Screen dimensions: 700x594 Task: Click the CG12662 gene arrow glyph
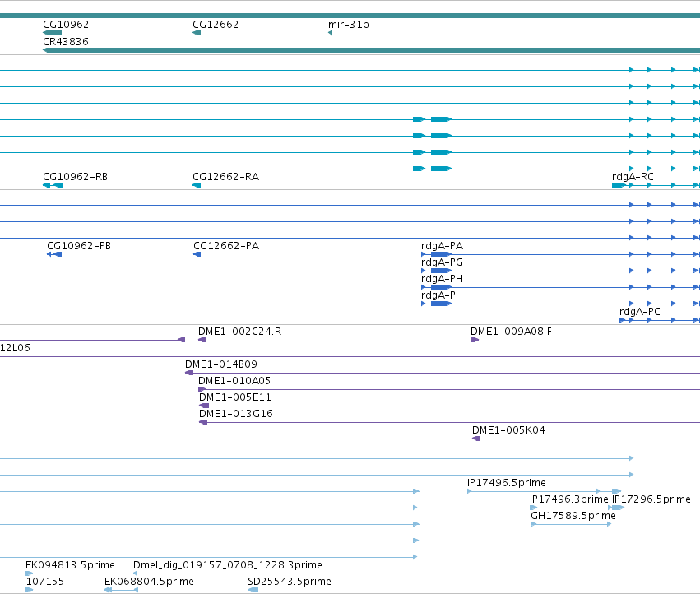[197, 33]
